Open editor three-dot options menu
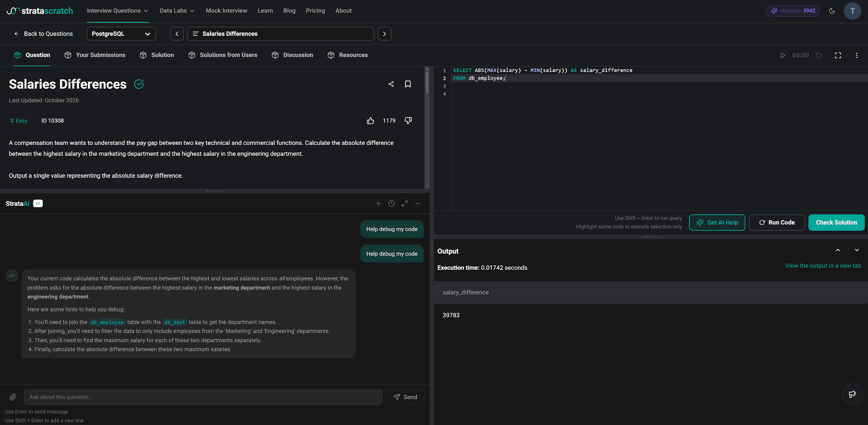This screenshot has height=425, width=868. (x=857, y=56)
